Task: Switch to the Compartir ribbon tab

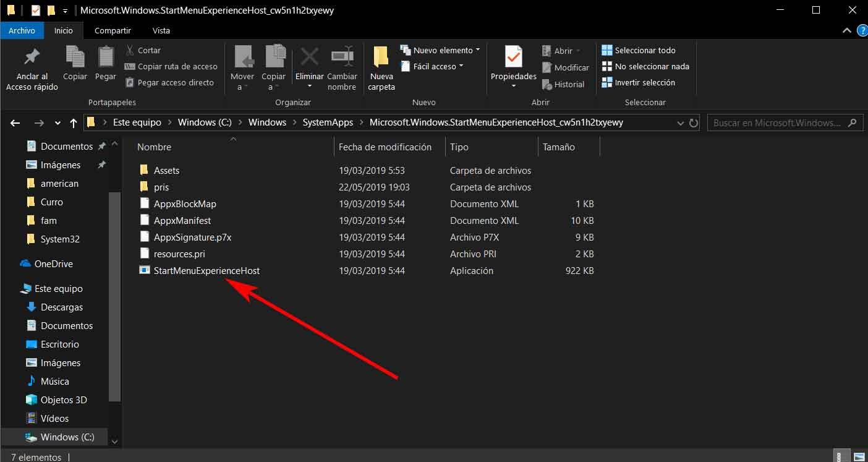Action: coord(113,30)
